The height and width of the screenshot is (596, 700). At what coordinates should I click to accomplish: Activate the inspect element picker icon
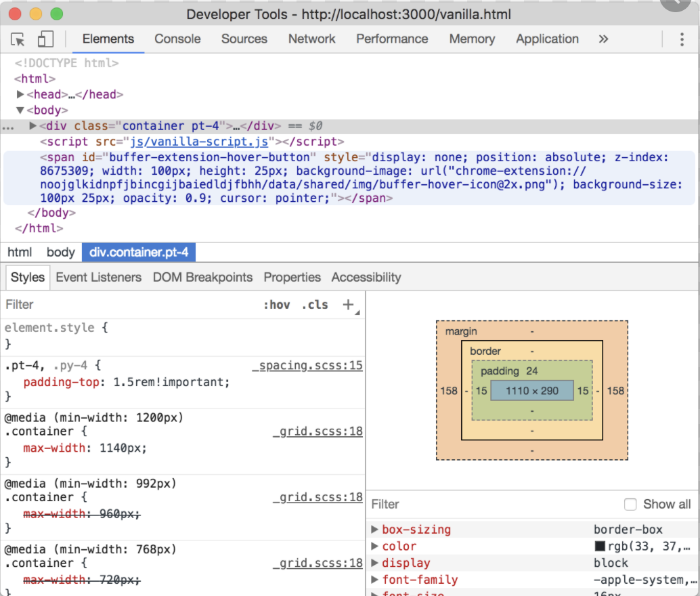pyautogui.click(x=18, y=39)
